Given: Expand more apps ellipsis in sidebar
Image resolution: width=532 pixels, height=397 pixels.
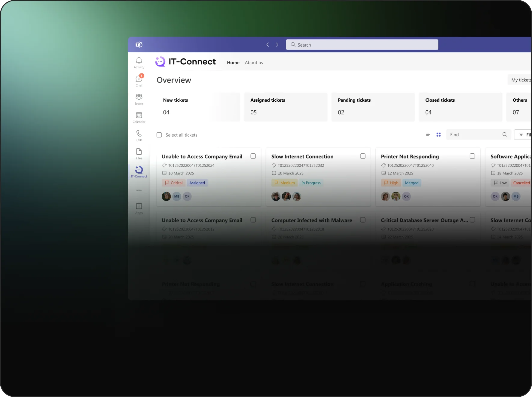Looking at the screenshot, I should pos(139,190).
